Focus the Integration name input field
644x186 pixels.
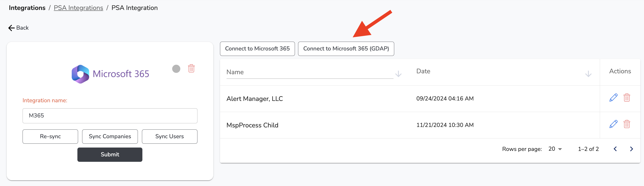tap(110, 116)
